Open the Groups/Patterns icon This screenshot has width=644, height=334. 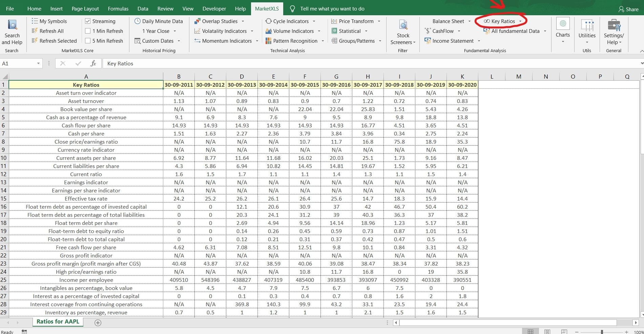(334, 41)
